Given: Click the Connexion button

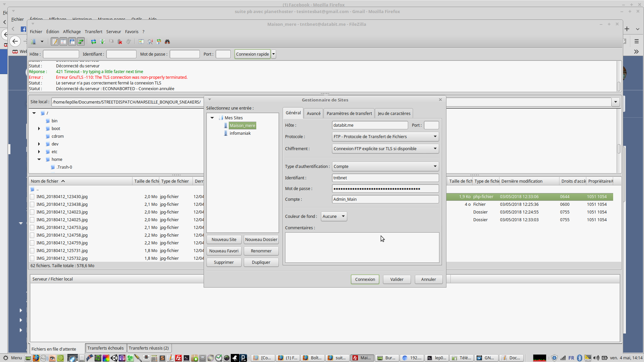Looking at the screenshot, I should point(365,279).
